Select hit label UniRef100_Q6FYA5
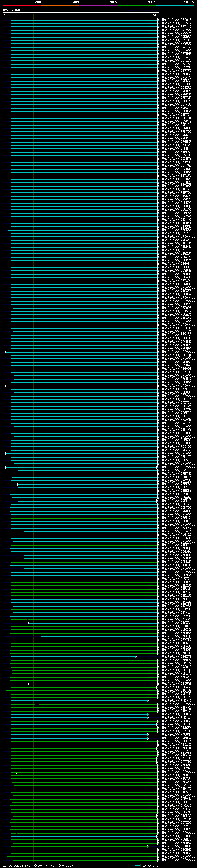 [x=177, y=768]
